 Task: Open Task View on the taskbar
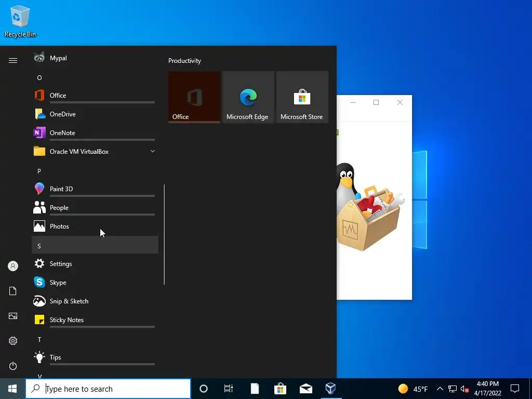tap(229, 389)
